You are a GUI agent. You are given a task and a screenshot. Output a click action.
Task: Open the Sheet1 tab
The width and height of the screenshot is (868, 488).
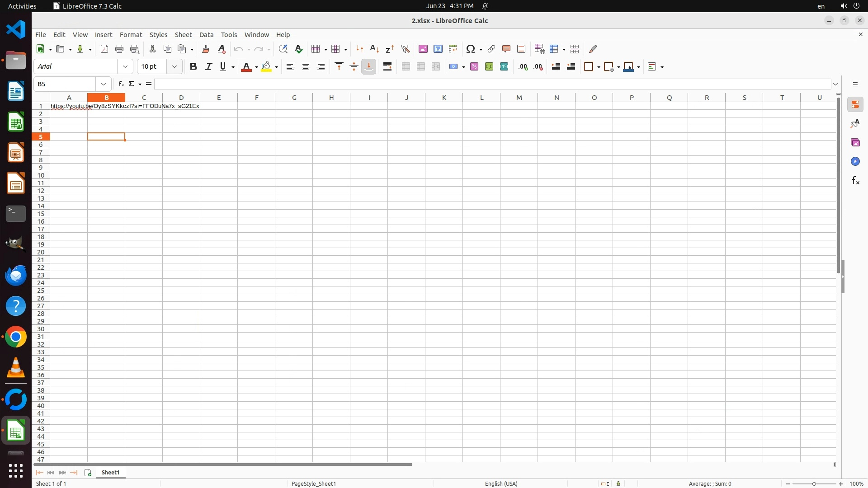click(110, 472)
